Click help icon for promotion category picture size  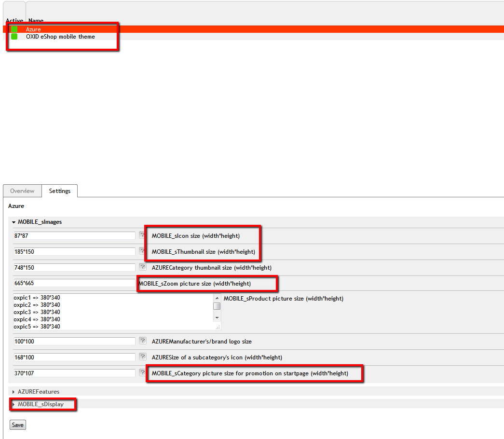142,373
